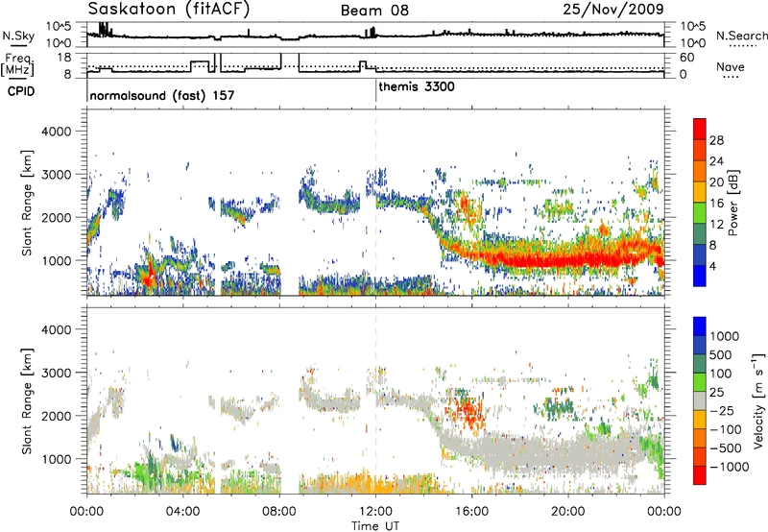The image size is (768, 532).
Task: Click the '1000' tick on the power plot
Action: [x=56, y=260]
